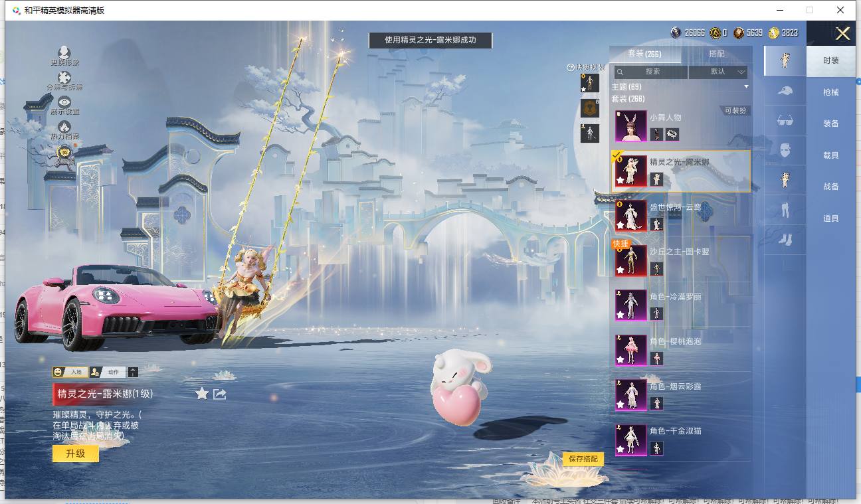Select the third quick-swap outfit slot

point(590,133)
